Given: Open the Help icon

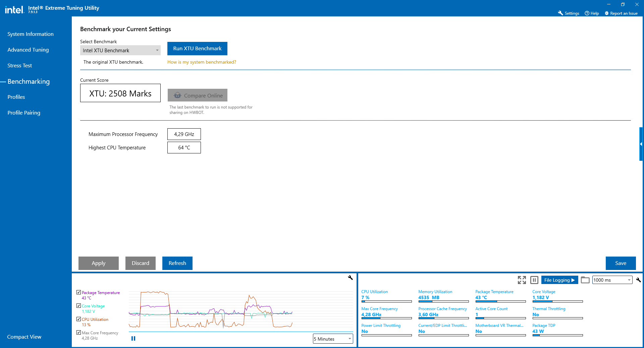Looking at the screenshot, I should pyautogui.click(x=587, y=13).
